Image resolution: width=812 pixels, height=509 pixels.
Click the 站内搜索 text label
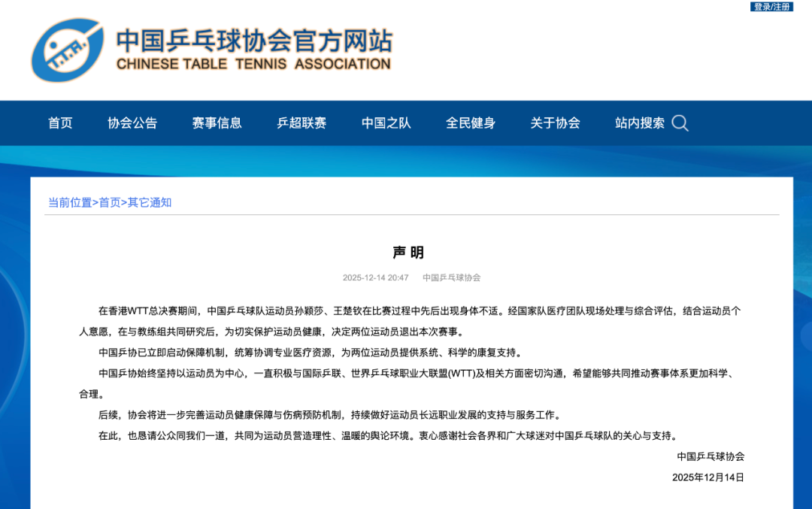(639, 123)
